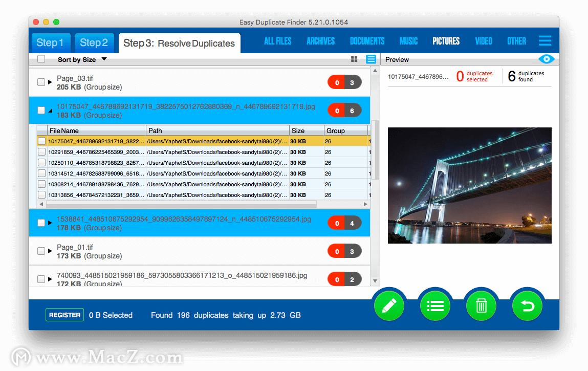Switch to list view

tap(371, 59)
